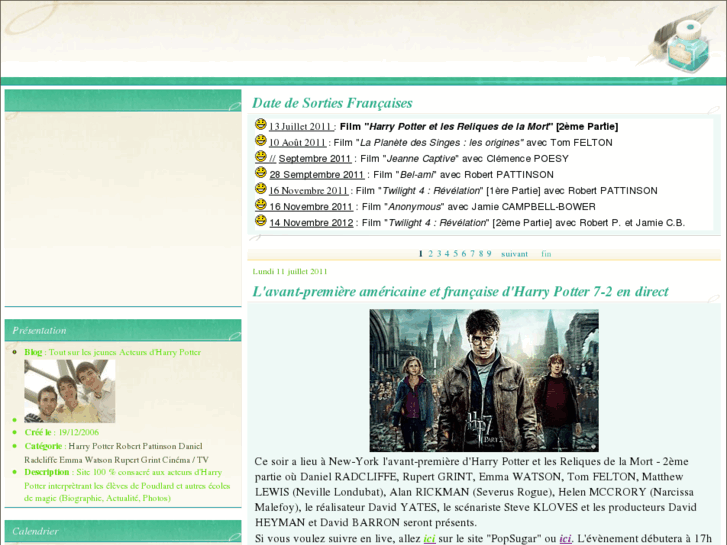This screenshot has width=727, height=545.
Task: Open the 28 Semptembre 2011 date link
Action: (317, 175)
